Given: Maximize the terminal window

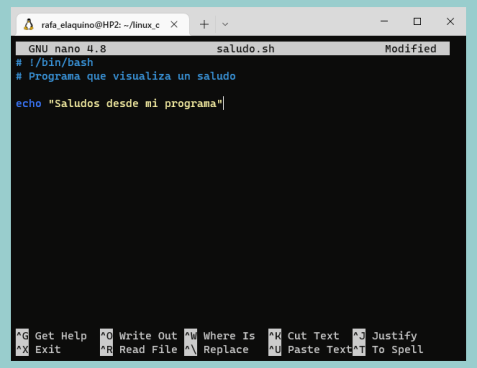Looking at the screenshot, I should [x=417, y=21].
